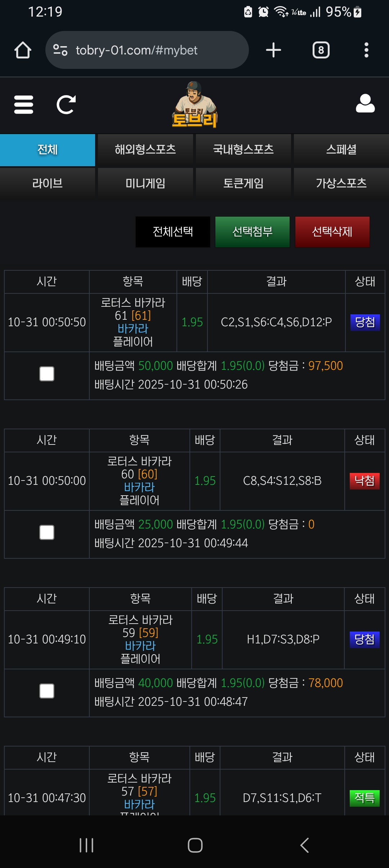Select the checkbox for the 25,000 bet
The width and height of the screenshot is (389, 868).
[47, 532]
